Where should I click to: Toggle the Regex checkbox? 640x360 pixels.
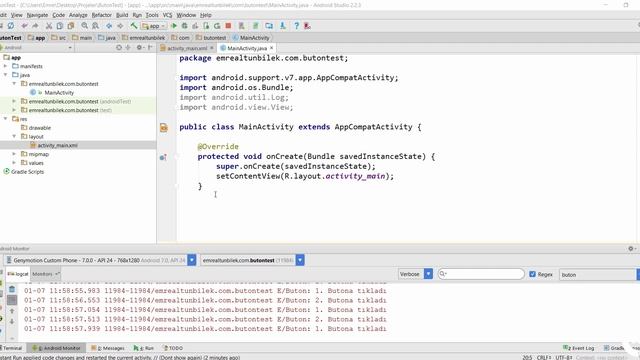532,274
